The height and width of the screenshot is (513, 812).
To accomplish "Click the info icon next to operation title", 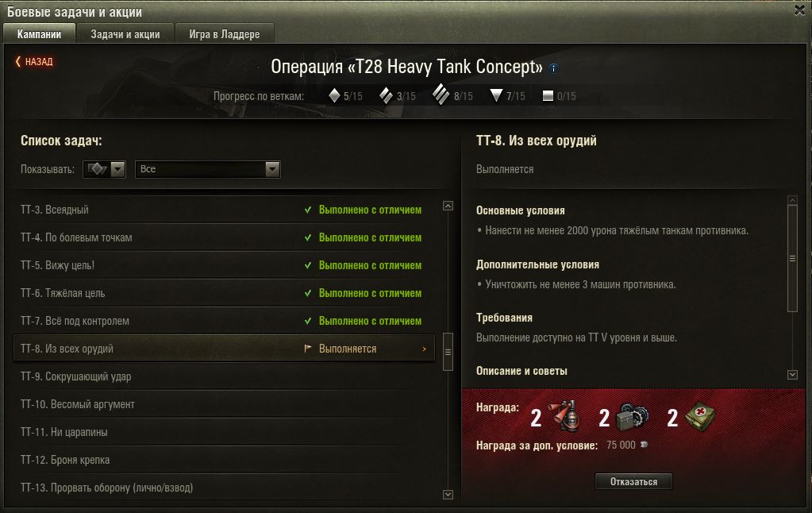I will point(553,68).
